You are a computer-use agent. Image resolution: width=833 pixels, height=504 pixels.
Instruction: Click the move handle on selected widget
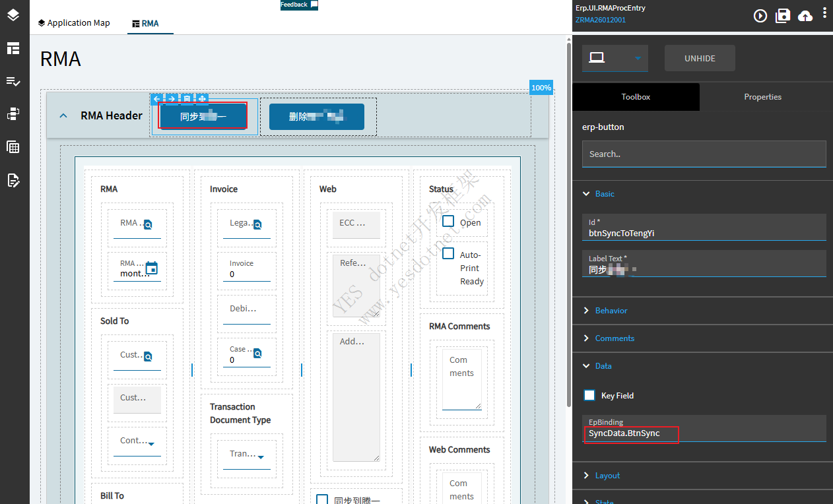pos(202,99)
